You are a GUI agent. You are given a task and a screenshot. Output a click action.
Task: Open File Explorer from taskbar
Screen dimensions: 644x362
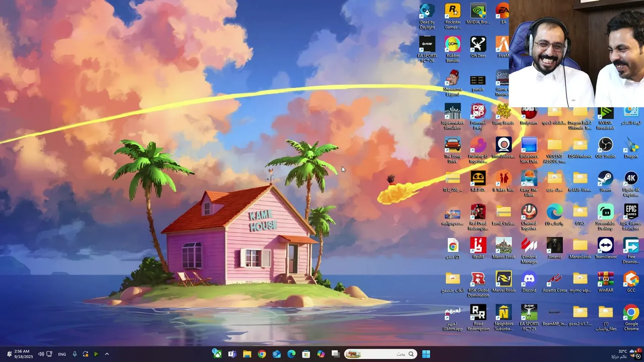click(x=247, y=354)
